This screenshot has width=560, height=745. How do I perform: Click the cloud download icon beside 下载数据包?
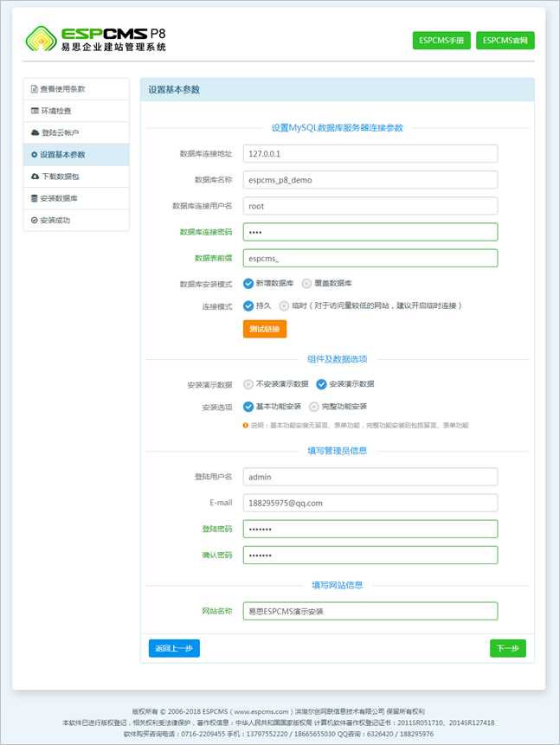click(35, 177)
